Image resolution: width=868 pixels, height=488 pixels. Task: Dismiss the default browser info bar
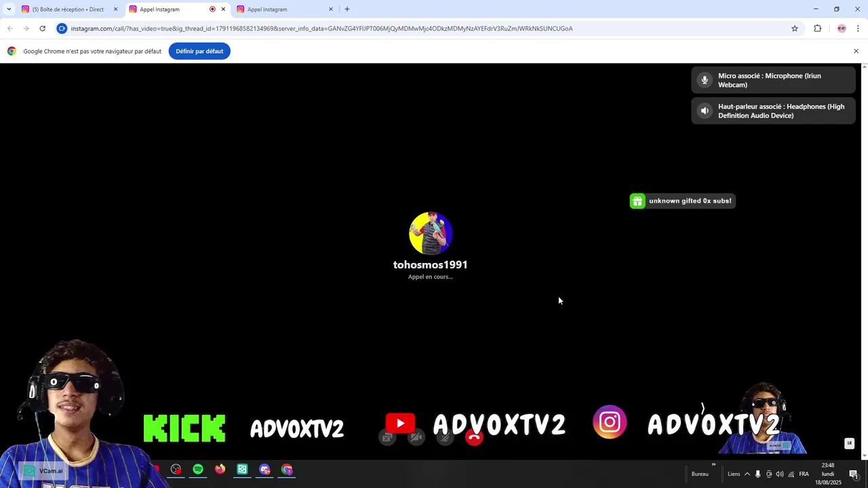pyautogui.click(x=856, y=52)
